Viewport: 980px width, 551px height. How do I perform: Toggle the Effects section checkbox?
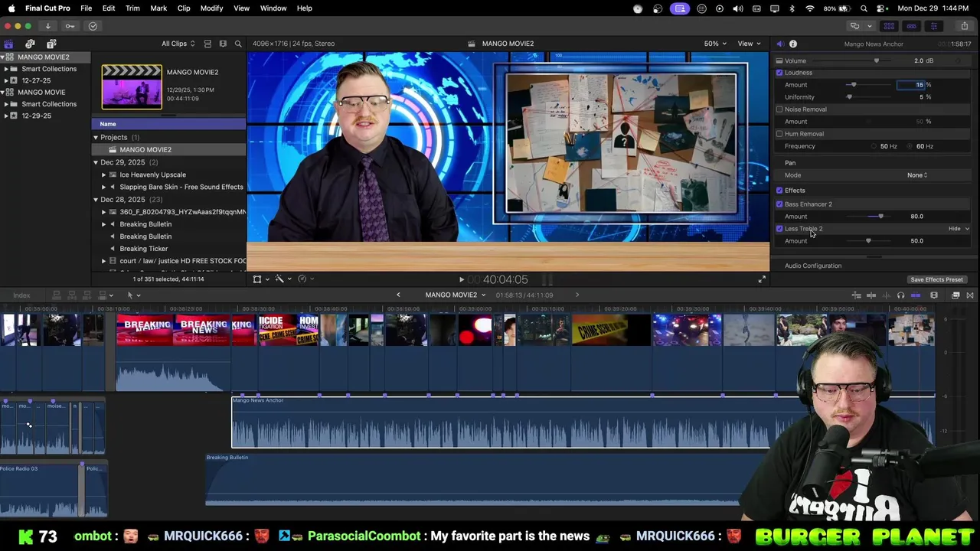(x=779, y=191)
